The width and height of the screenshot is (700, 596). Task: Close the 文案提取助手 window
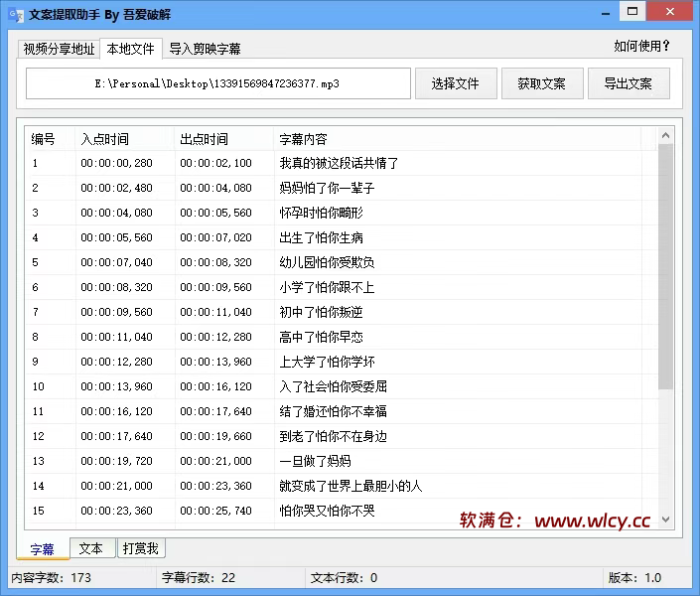click(x=669, y=12)
